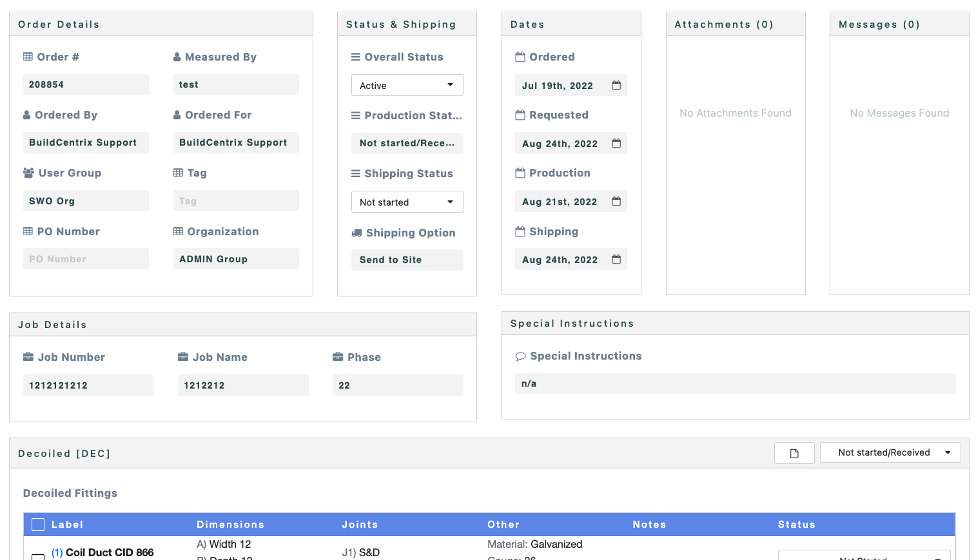The image size is (976, 560).
Task: Toggle the select-all checkbox in the Label header
Action: coord(38,524)
